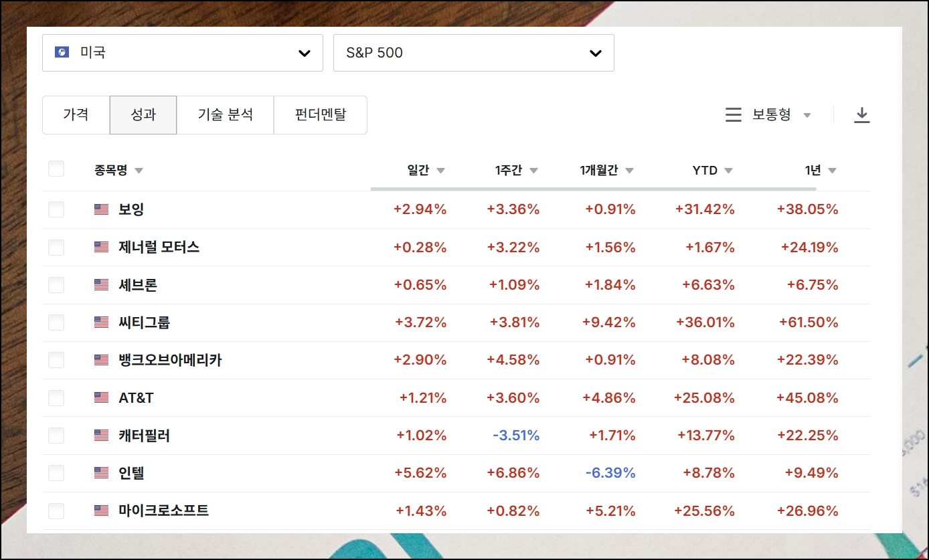This screenshot has width=929, height=560.
Task: Open the 미국 country dropdown
Action: coord(183,53)
